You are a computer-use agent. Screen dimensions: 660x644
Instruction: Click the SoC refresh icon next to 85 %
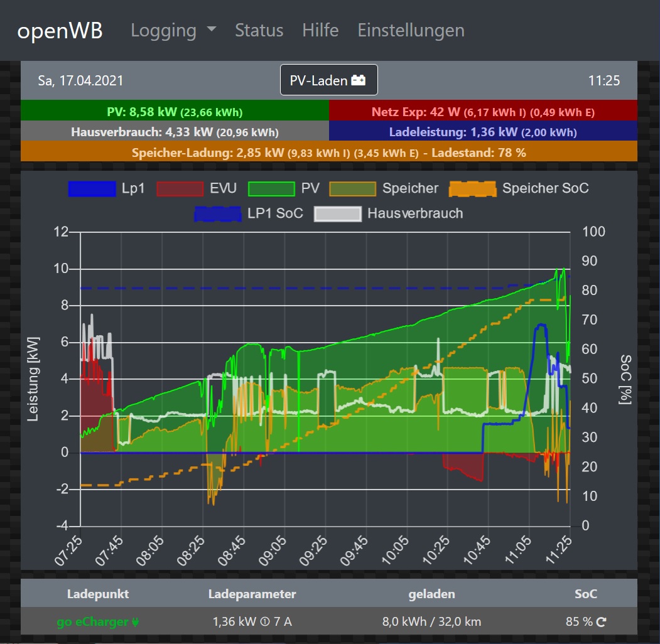click(601, 622)
